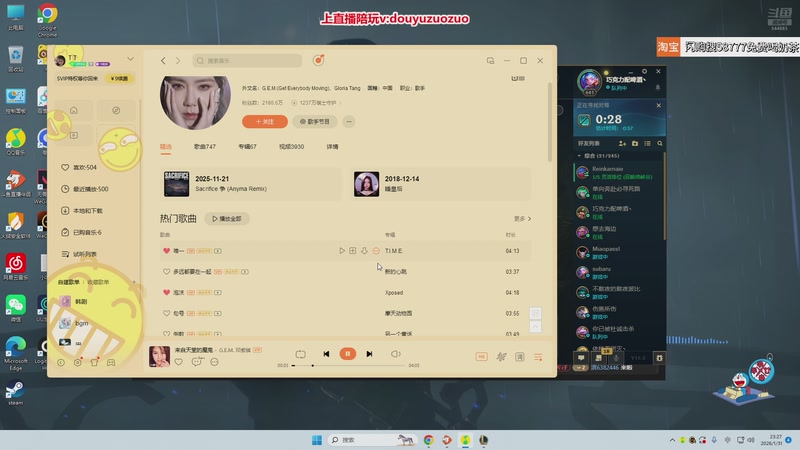Click the play all hot songs button
Screen dimensions: 800x450
(227, 219)
